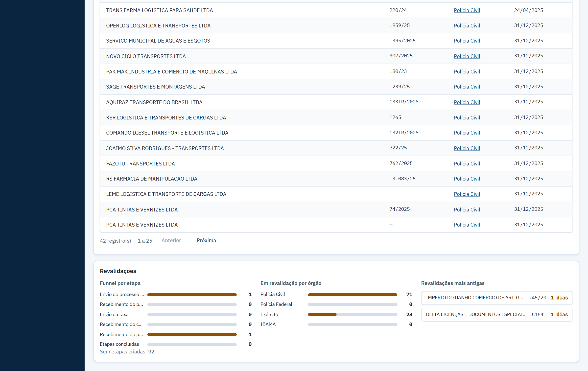Click the Etapas concluídas funnel bar

coord(192,344)
